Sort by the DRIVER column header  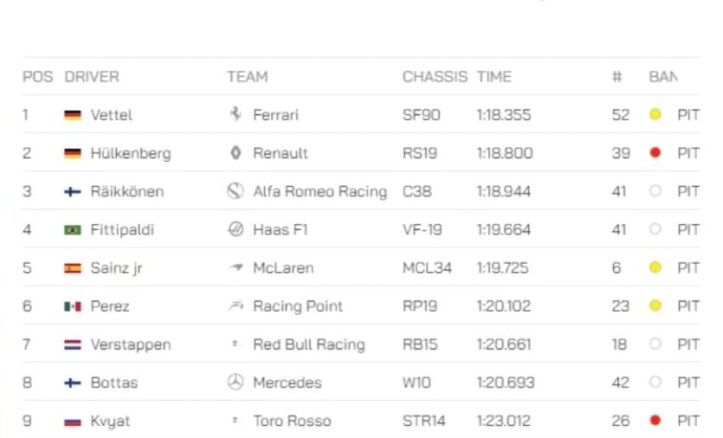point(91,77)
